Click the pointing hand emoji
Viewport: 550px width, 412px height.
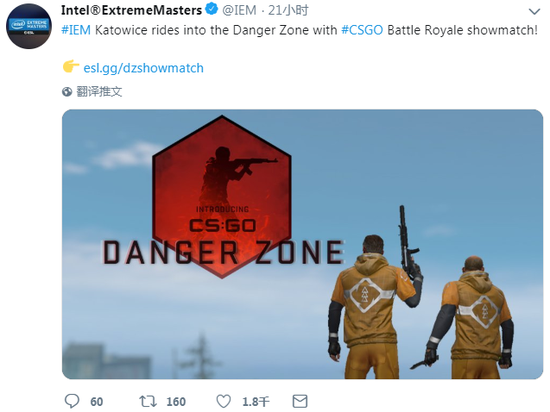[71, 66]
